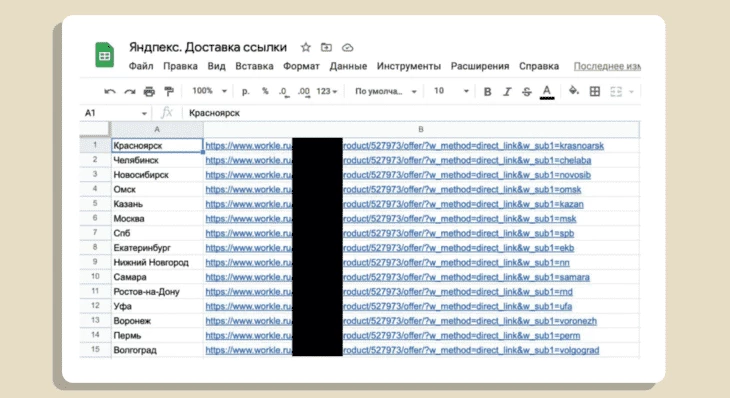Select row 15 header
The height and width of the screenshot is (398, 730).
95,350
